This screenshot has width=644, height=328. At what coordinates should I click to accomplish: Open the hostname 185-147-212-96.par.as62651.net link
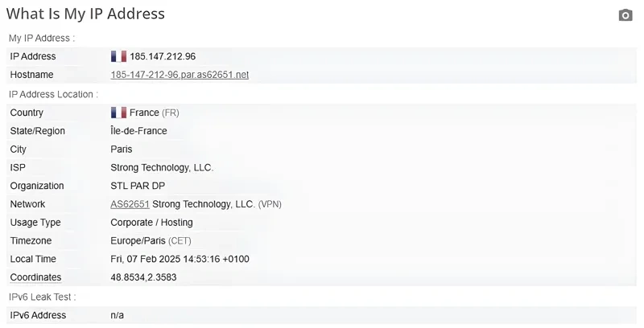[180, 75]
